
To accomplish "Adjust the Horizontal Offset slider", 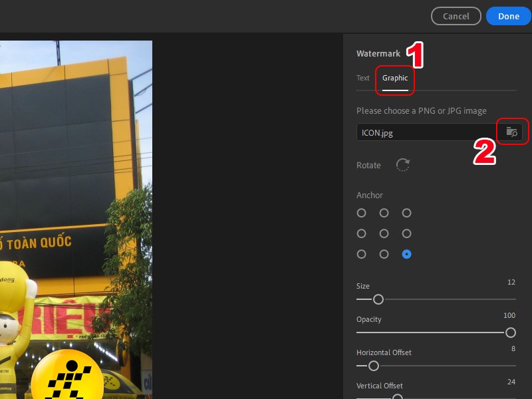I will coord(374,366).
